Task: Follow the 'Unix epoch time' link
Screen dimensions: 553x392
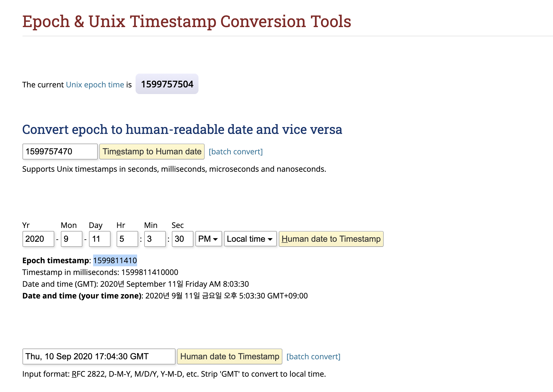Action: (x=95, y=85)
